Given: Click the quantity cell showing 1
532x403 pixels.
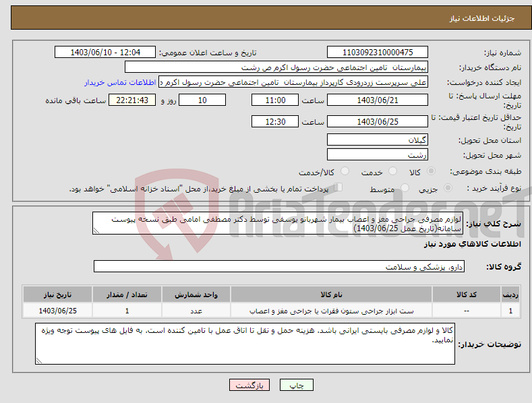Looking at the screenshot, I should coord(127,311).
